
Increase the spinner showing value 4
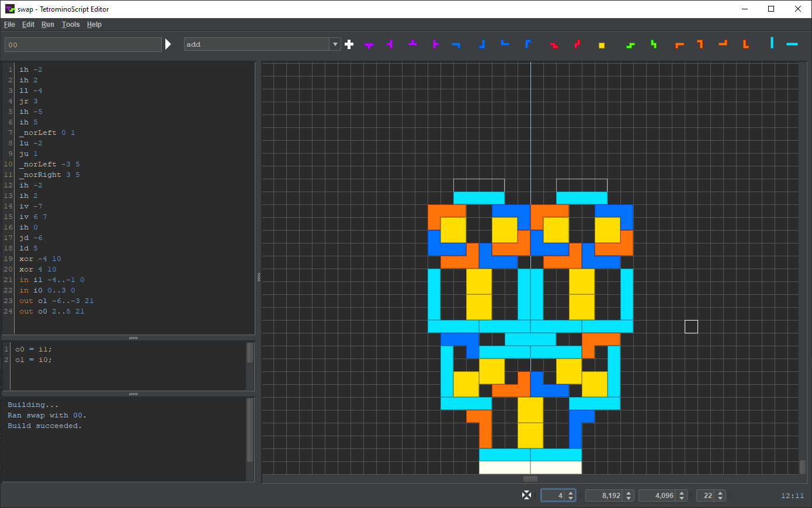tap(571, 493)
